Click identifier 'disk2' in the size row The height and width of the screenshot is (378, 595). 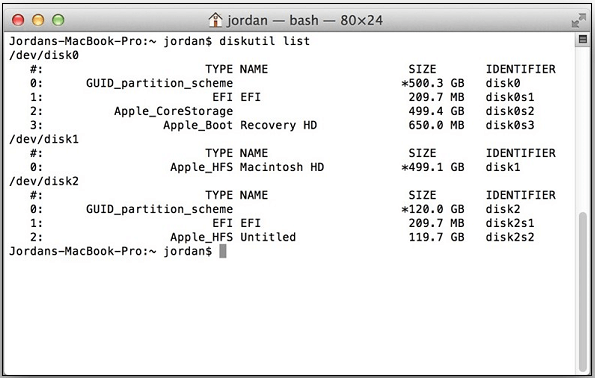tap(503, 209)
